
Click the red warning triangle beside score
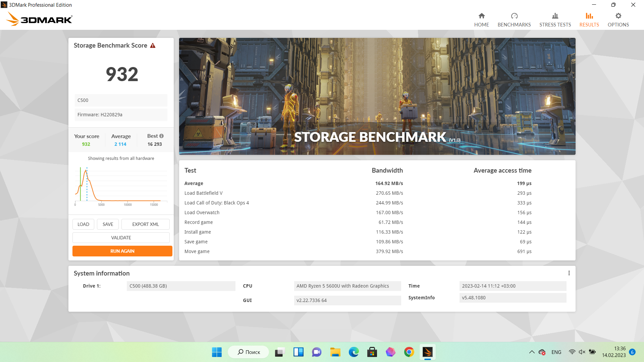(x=153, y=46)
